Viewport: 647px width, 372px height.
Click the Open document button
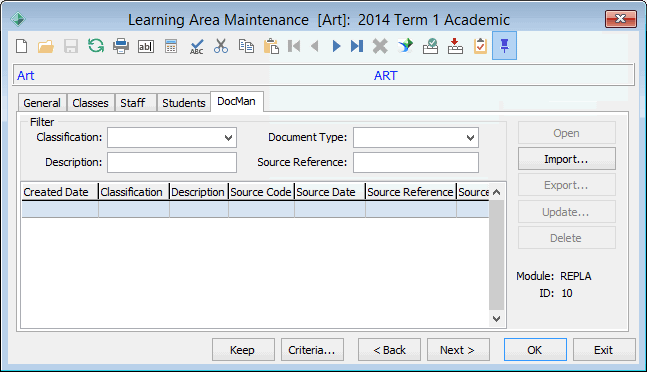(567, 133)
